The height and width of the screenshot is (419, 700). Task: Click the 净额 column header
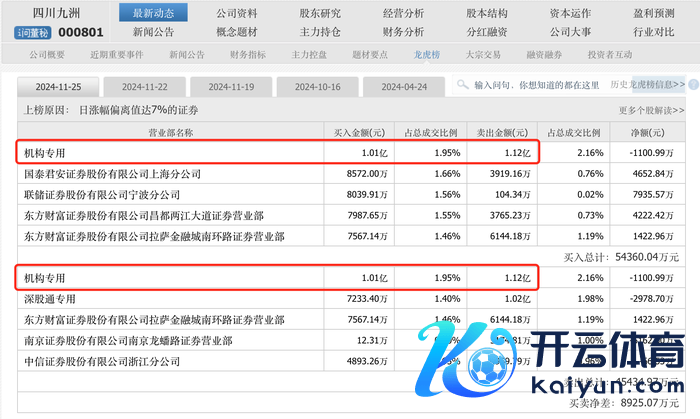(x=658, y=132)
